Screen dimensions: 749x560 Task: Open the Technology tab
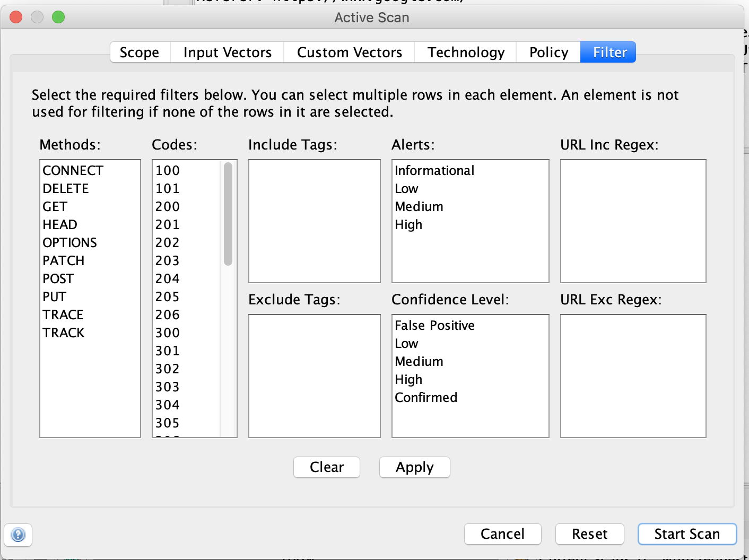point(465,52)
